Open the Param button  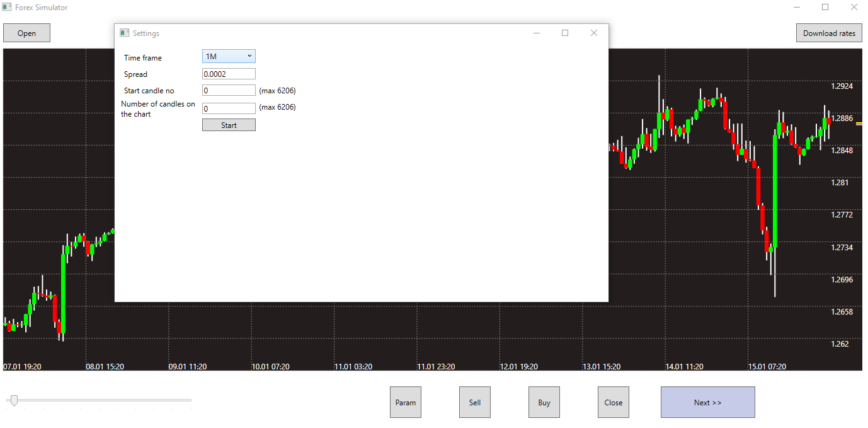coord(406,402)
